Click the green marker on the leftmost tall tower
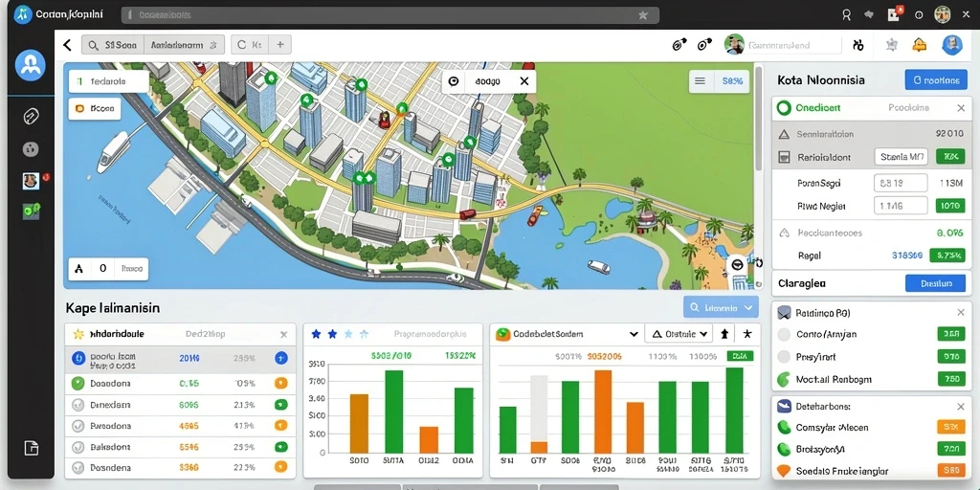The height and width of the screenshot is (490, 980). point(271,78)
